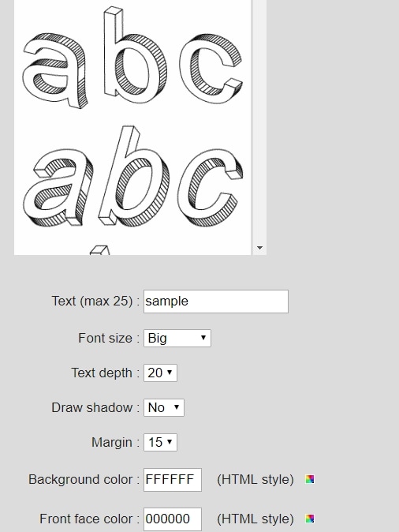Focus the Front face color 000000 field
This screenshot has width=399, height=532.
(173, 519)
